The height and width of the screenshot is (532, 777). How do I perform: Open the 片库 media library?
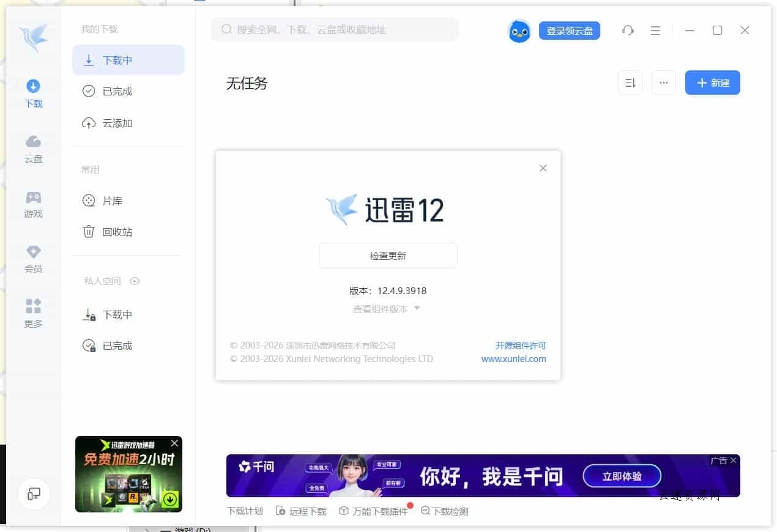pos(112,200)
